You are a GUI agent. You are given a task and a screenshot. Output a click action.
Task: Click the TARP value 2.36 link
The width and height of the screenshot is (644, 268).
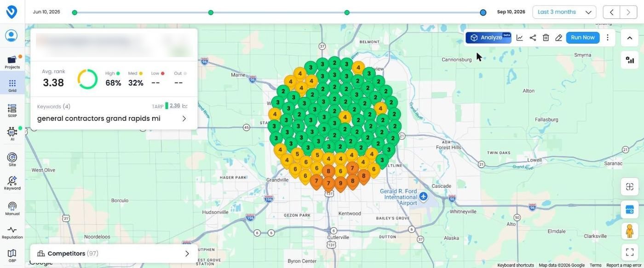point(175,106)
